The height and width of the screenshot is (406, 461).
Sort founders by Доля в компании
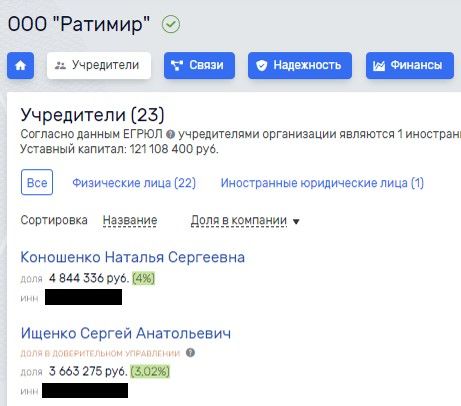pyautogui.click(x=239, y=220)
